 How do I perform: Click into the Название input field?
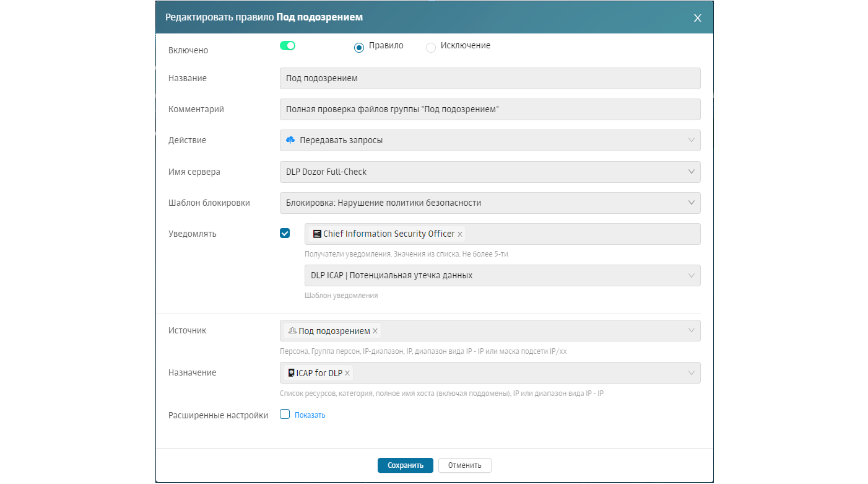(x=489, y=79)
